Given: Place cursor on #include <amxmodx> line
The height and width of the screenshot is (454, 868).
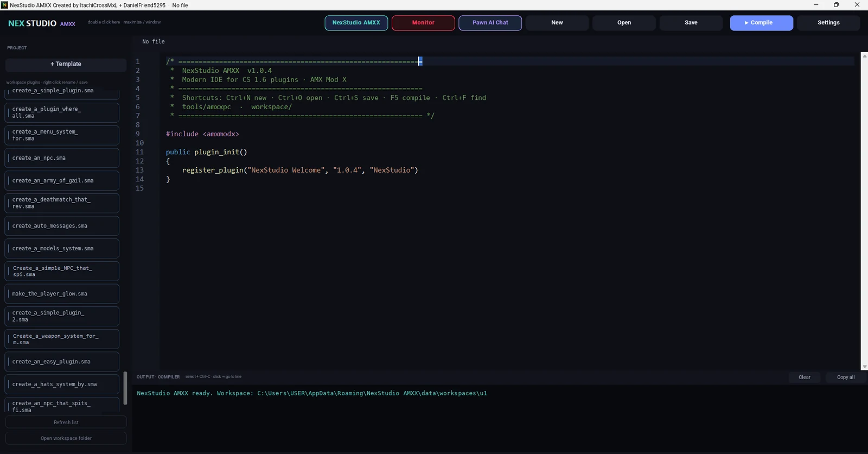Looking at the screenshot, I should 202,134.
